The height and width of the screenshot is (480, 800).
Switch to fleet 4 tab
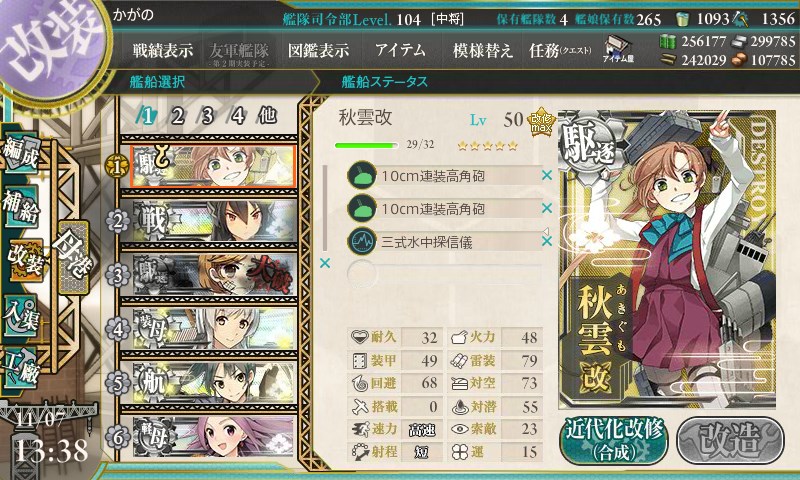tap(237, 116)
